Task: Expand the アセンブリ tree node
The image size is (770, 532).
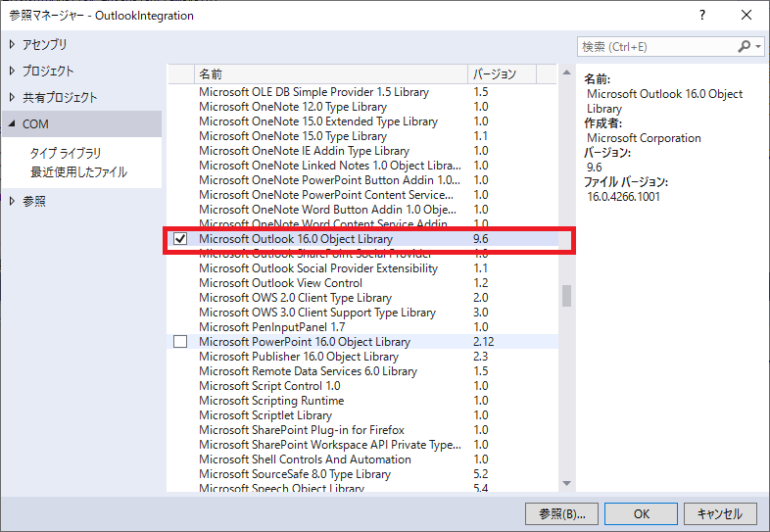Action: [13, 44]
